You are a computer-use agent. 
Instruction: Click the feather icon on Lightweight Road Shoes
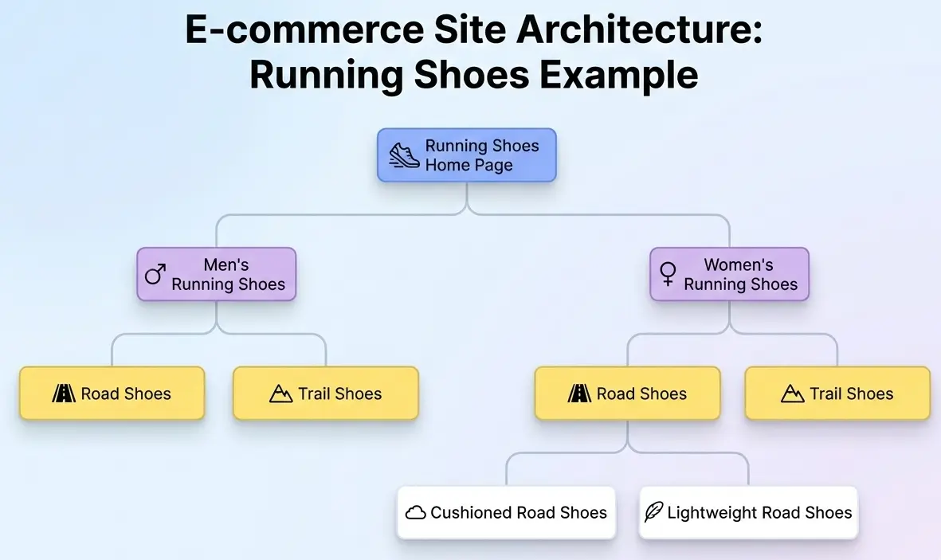(655, 512)
